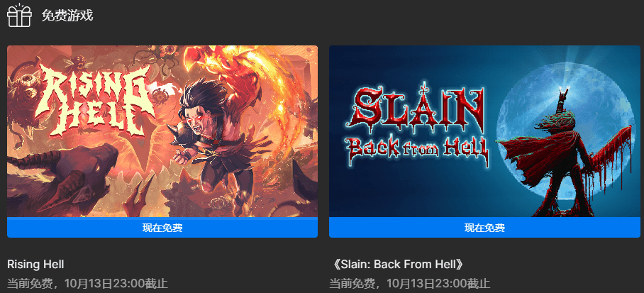
Task: Click 现在免费 banner under Rising Hell
Action: pyautogui.click(x=162, y=228)
